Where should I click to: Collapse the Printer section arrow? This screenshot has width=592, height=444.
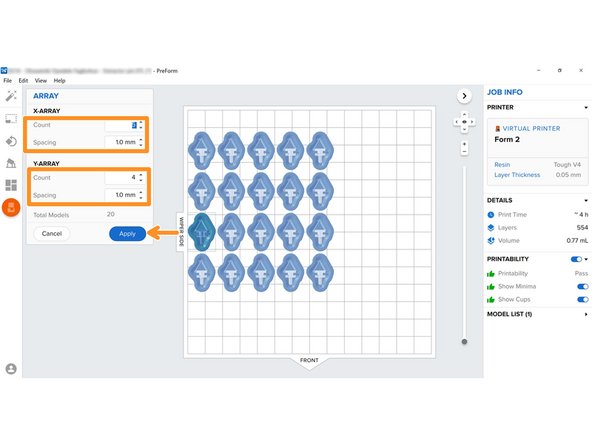[586, 108]
